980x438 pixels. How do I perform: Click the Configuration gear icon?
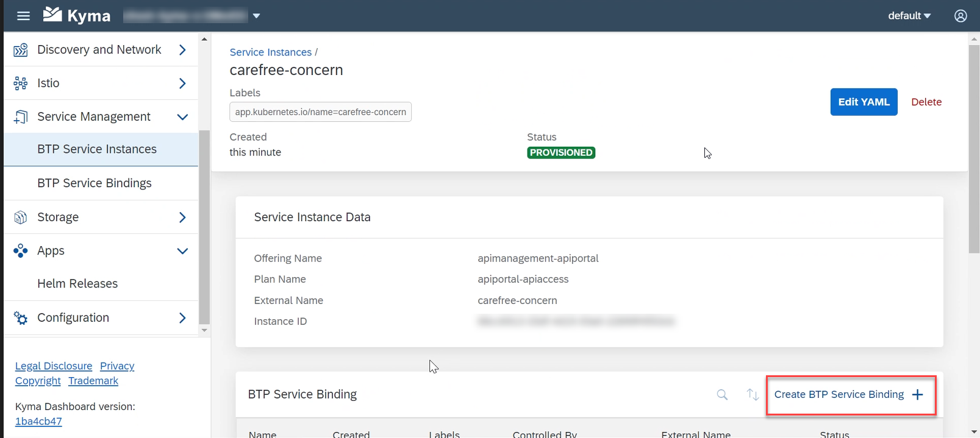(21, 318)
